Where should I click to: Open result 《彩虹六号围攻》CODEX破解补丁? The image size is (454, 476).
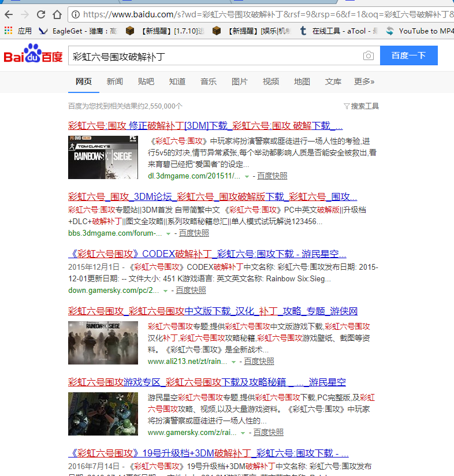[x=207, y=254]
